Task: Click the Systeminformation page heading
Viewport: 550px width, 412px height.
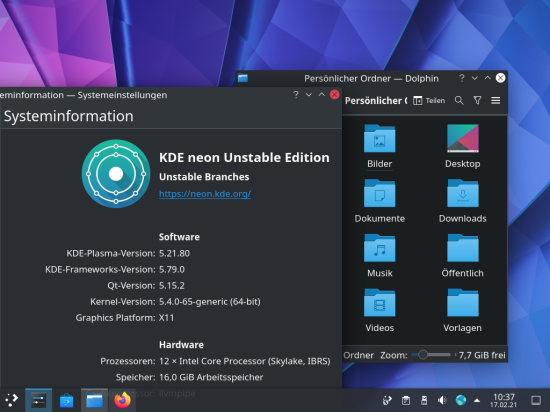Action: pyautogui.click(x=69, y=116)
